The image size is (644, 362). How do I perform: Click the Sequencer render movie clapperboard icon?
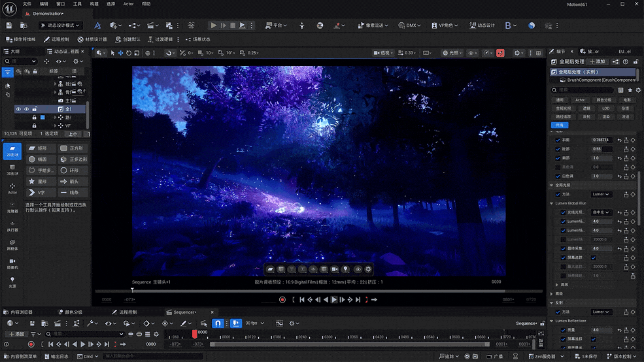point(58,323)
